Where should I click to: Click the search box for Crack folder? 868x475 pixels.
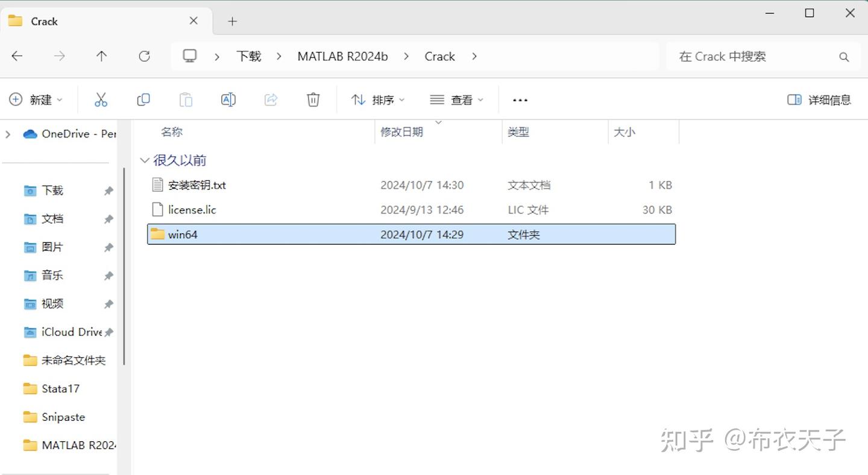click(x=747, y=56)
